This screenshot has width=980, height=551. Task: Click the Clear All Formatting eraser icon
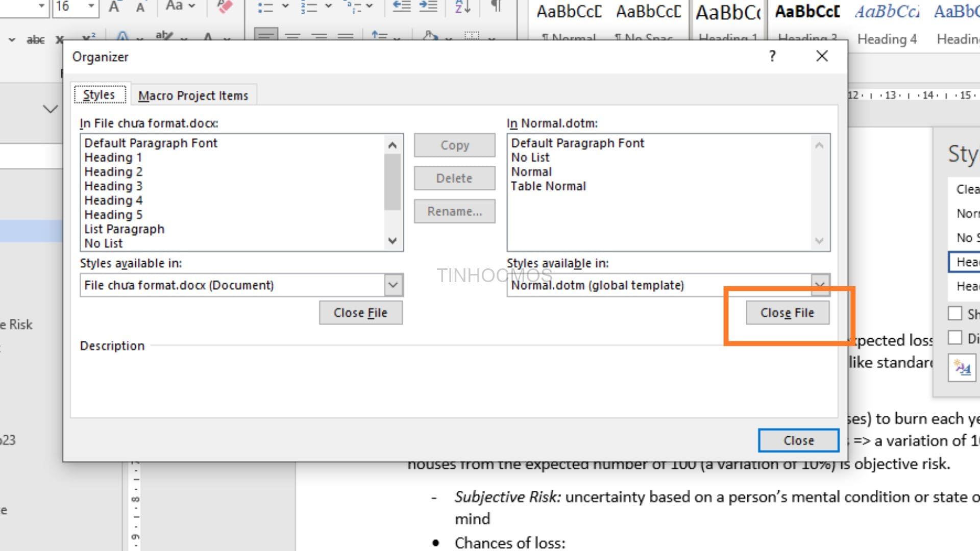[225, 7]
